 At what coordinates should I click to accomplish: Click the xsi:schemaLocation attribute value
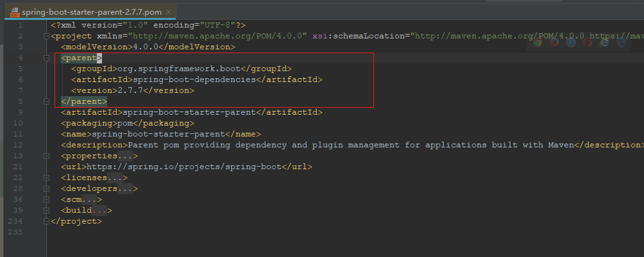click(x=527, y=36)
